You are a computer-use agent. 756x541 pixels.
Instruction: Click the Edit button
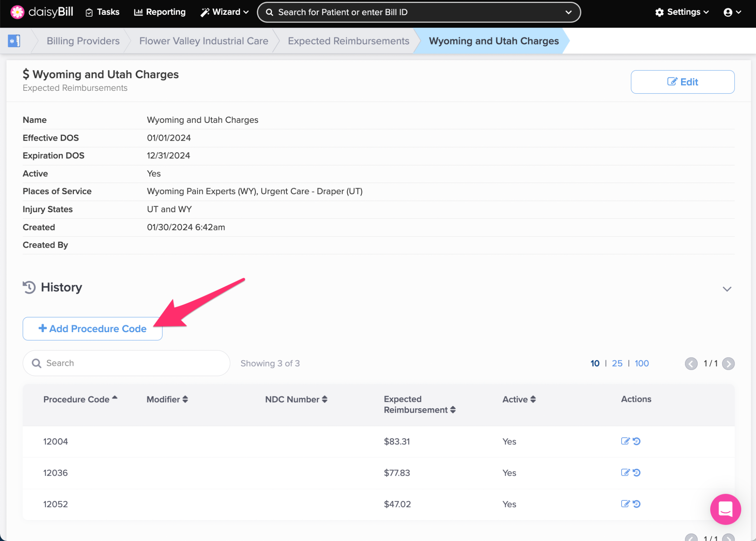pyautogui.click(x=682, y=82)
